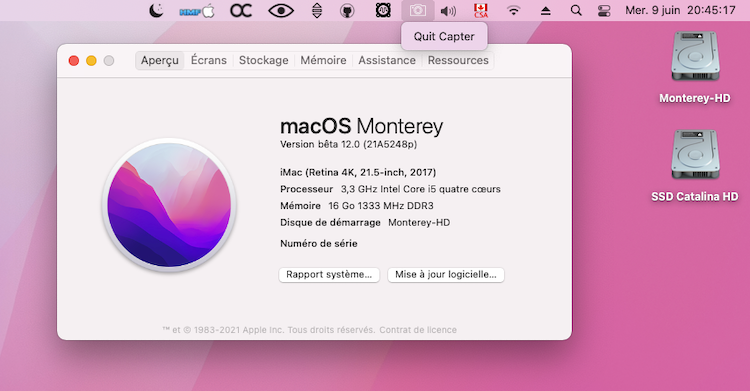
Task: Open the up-down arrows menu bar icon
Action: (x=317, y=11)
